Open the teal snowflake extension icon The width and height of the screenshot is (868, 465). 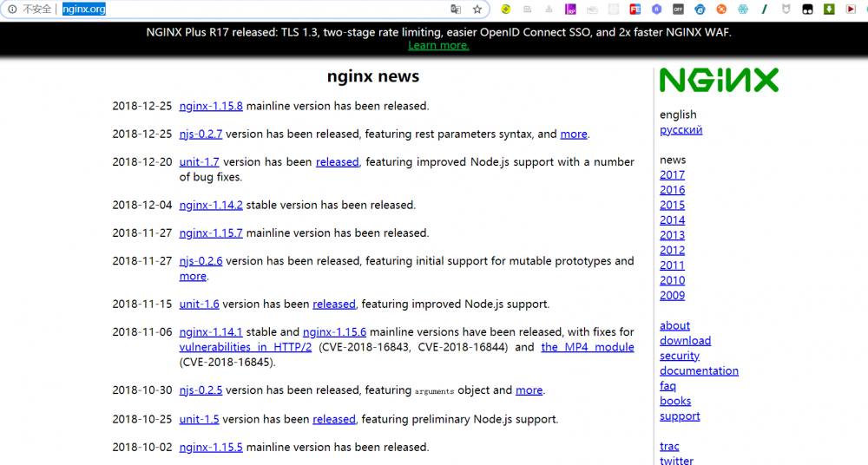coord(743,9)
